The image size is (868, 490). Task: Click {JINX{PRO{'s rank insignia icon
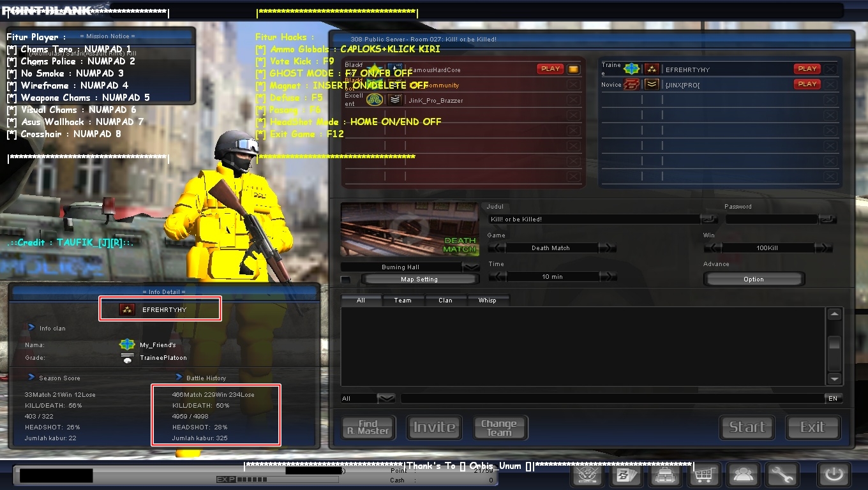point(652,84)
